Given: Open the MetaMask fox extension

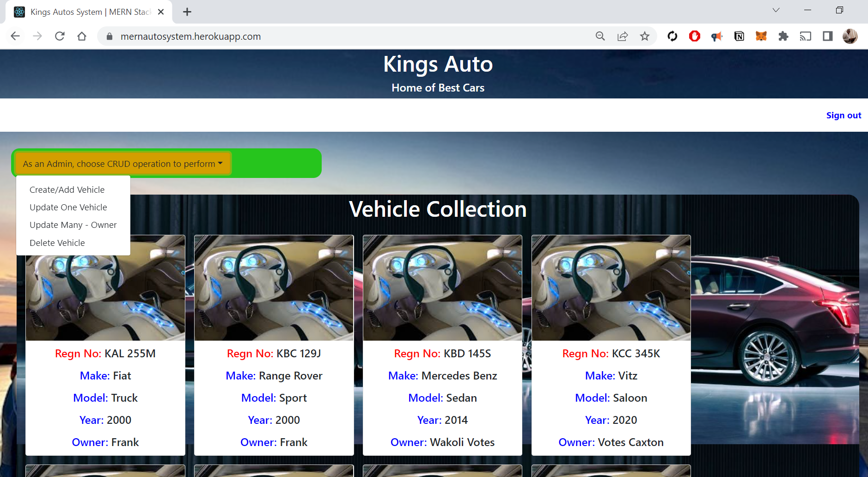Looking at the screenshot, I should tap(761, 36).
